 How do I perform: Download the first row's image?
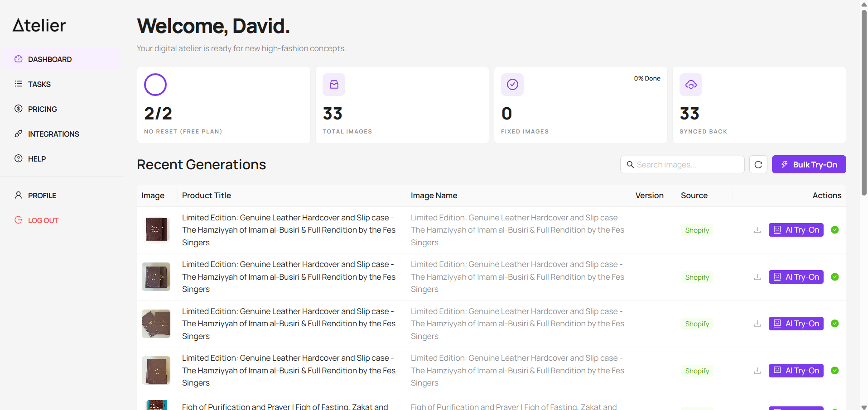pyautogui.click(x=757, y=230)
